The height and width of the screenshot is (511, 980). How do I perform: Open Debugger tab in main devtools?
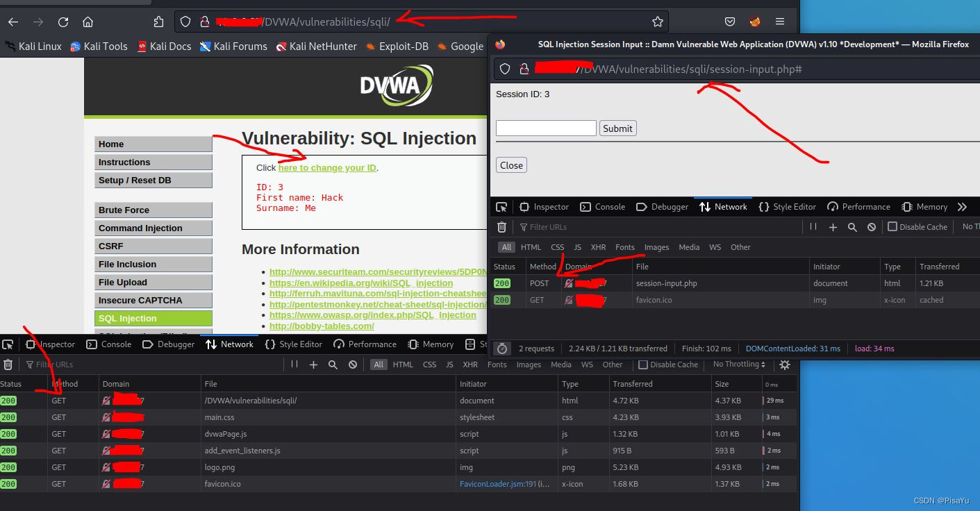click(168, 344)
